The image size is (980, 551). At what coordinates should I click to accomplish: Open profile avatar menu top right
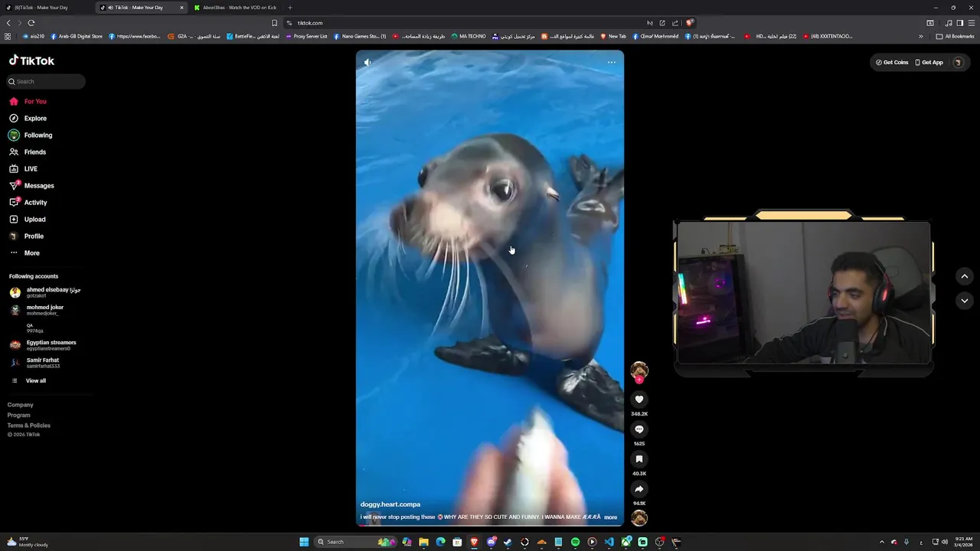(958, 62)
